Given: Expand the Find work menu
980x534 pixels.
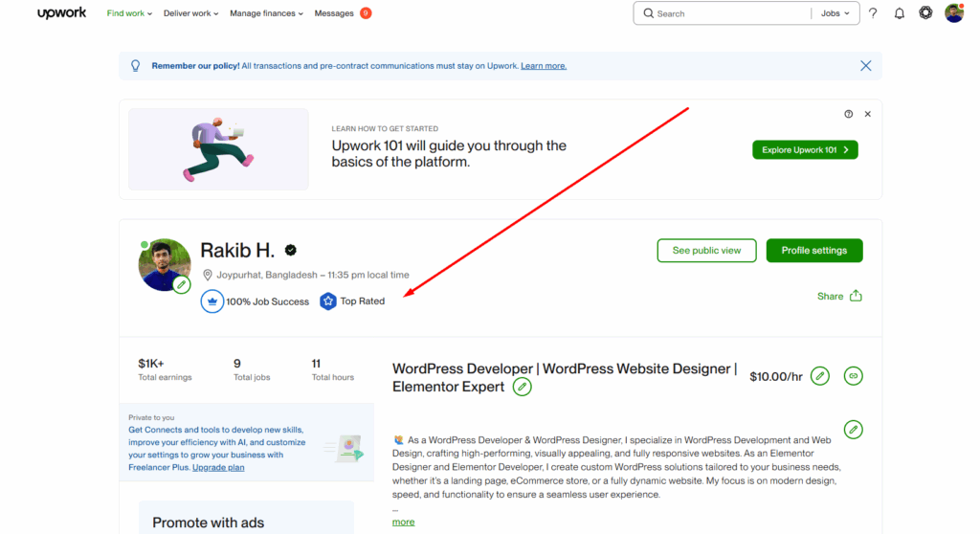Looking at the screenshot, I should (x=129, y=13).
